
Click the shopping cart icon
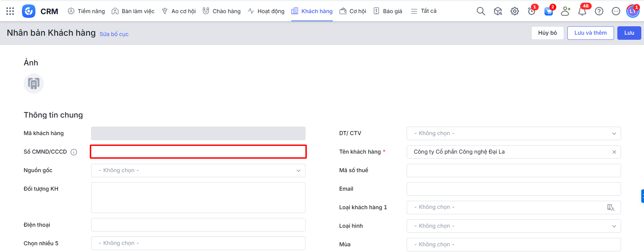pos(548,11)
